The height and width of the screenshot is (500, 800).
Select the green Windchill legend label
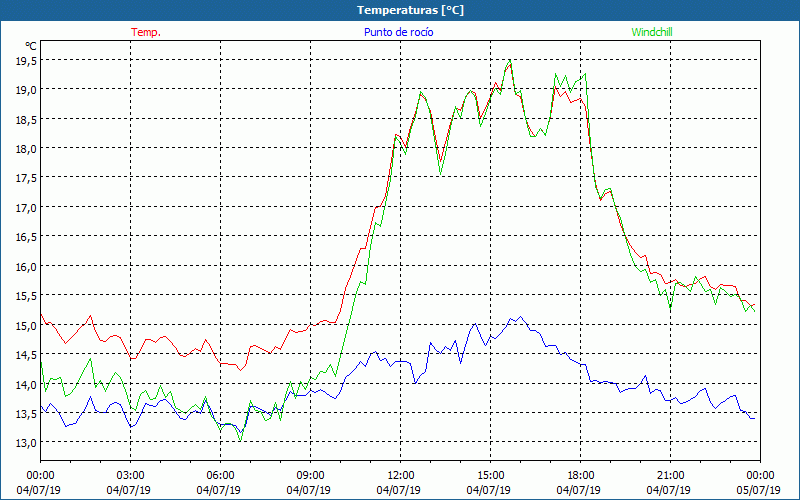pyautogui.click(x=652, y=32)
